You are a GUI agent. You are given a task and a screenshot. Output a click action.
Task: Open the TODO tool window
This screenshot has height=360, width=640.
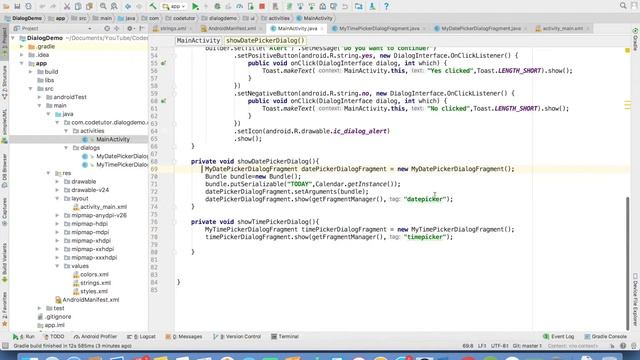(54, 337)
